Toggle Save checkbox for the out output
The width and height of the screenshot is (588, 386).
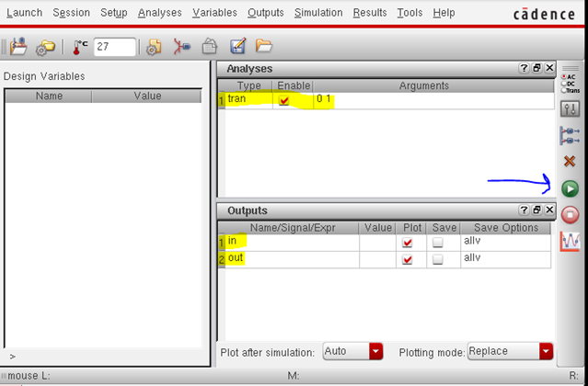click(438, 259)
